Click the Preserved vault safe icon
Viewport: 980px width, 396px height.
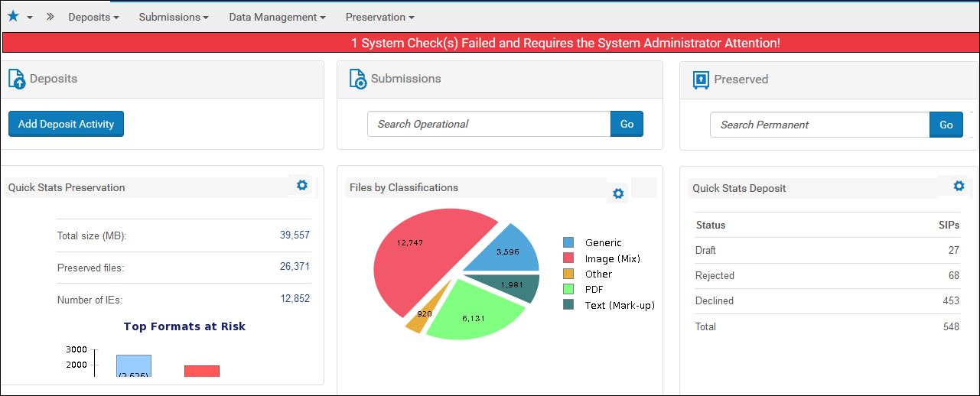click(x=702, y=80)
